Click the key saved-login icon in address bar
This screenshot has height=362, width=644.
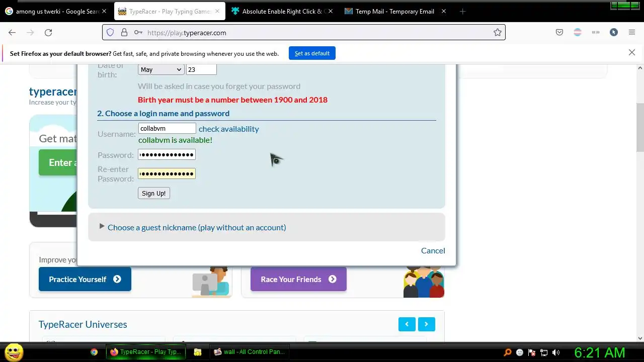click(x=138, y=32)
